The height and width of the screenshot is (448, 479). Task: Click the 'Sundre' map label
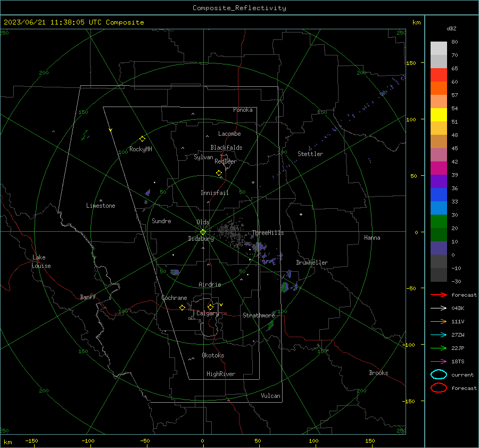(161, 221)
